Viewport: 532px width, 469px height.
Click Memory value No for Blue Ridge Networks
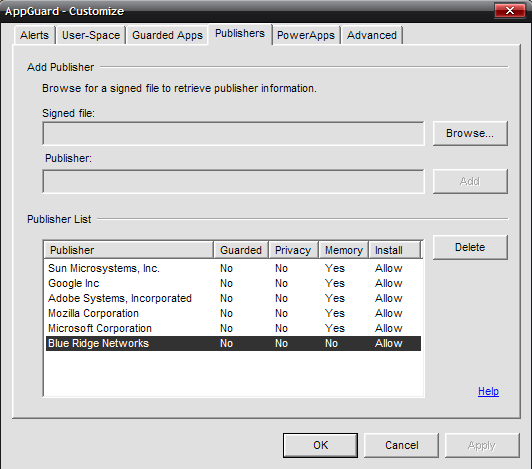(x=331, y=343)
